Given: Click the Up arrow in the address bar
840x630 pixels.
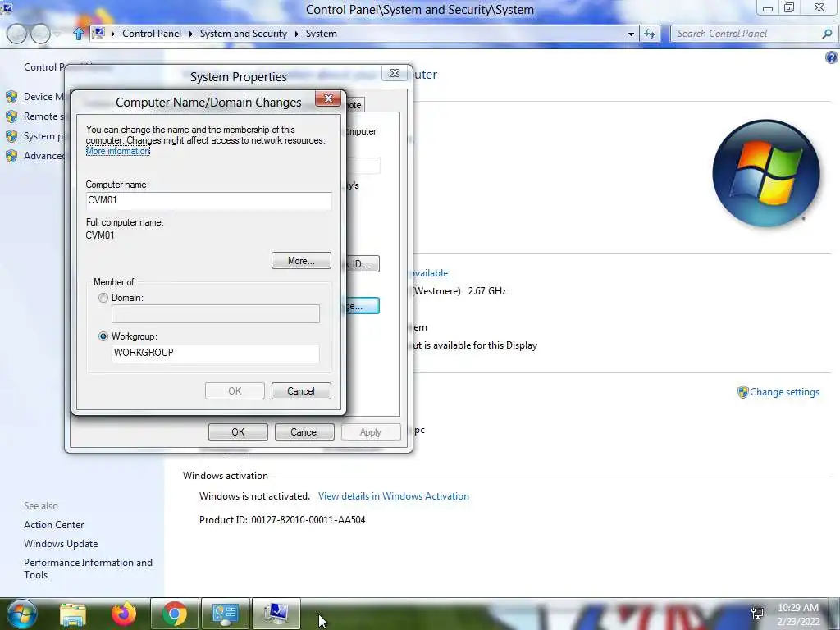Looking at the screenshot, I should pos(78,34).
